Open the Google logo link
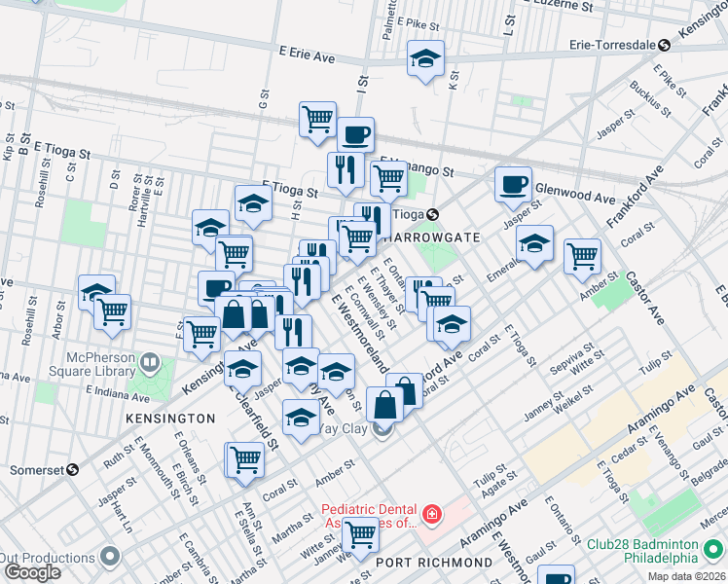This screenshot has width=728, height=584. point(32,572)
